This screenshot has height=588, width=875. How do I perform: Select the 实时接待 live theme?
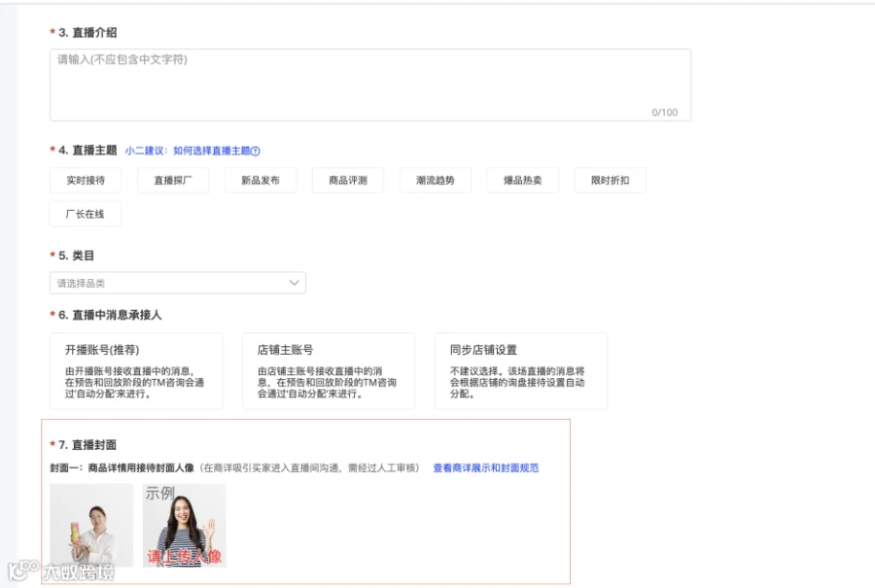[x=86, y=180]
